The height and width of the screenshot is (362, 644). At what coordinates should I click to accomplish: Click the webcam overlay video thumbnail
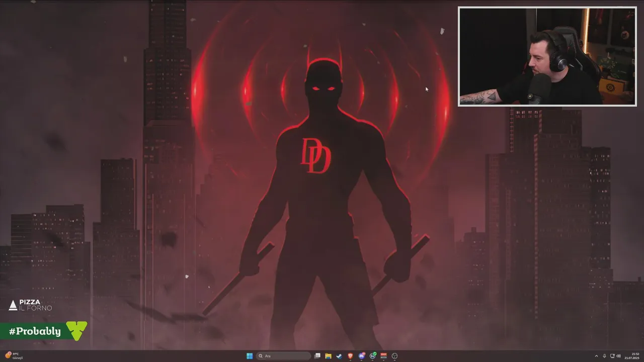tap(547, 56)
